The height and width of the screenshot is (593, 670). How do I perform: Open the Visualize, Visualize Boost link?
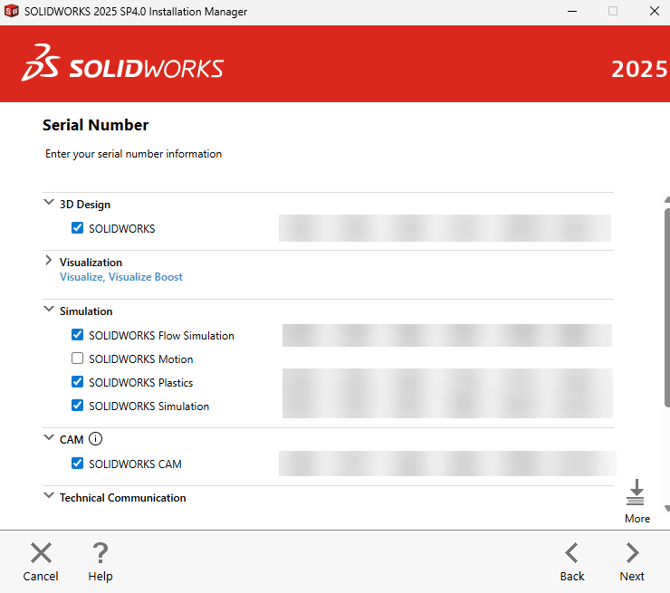(x=121, y=277)
